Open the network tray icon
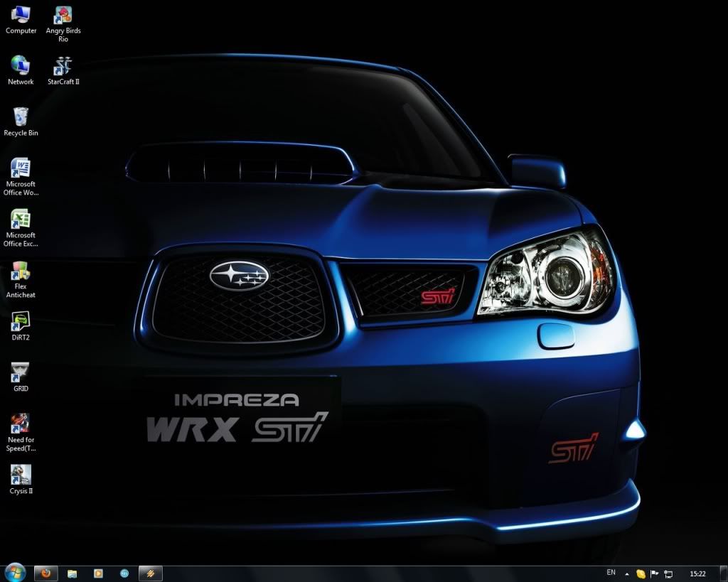This screenshot has height=582, width=728. pyautogui.click(x=668, y=574)
